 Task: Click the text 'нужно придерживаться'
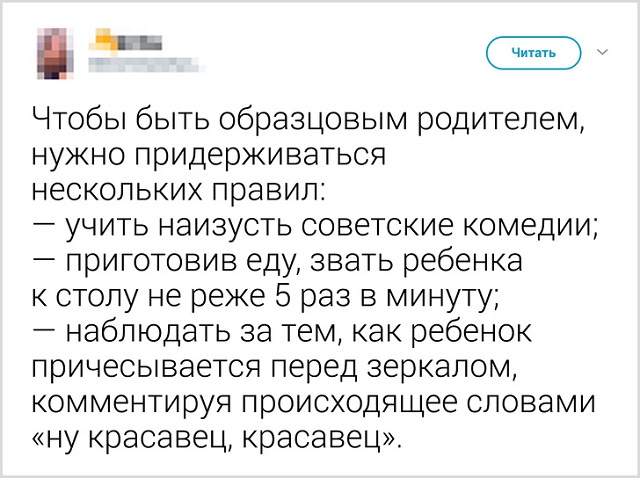click(x=209, y=157)
